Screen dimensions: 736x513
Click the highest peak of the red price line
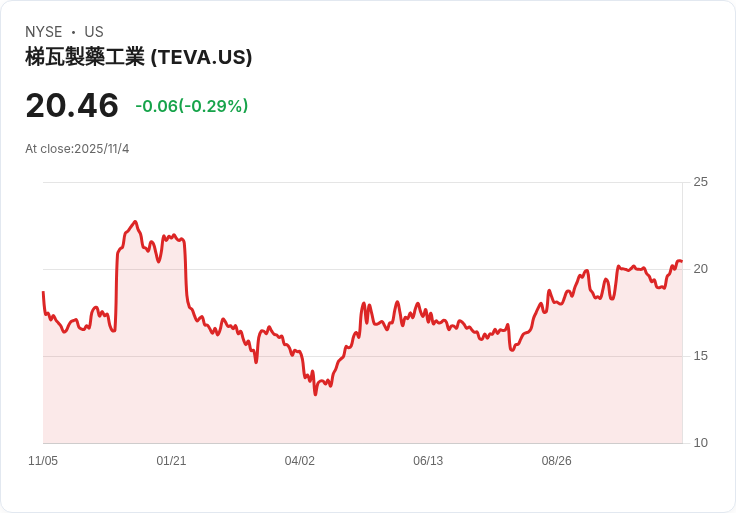pyautogui.click(x=134, y=222)
